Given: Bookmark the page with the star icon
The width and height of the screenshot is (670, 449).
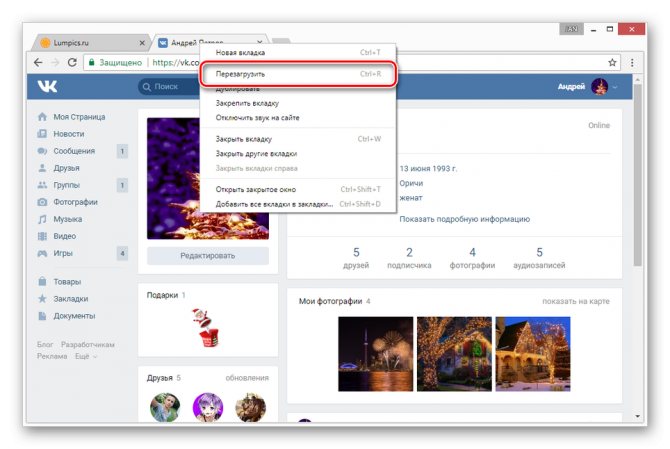Looking at the screenshot, I should point(612,63).
